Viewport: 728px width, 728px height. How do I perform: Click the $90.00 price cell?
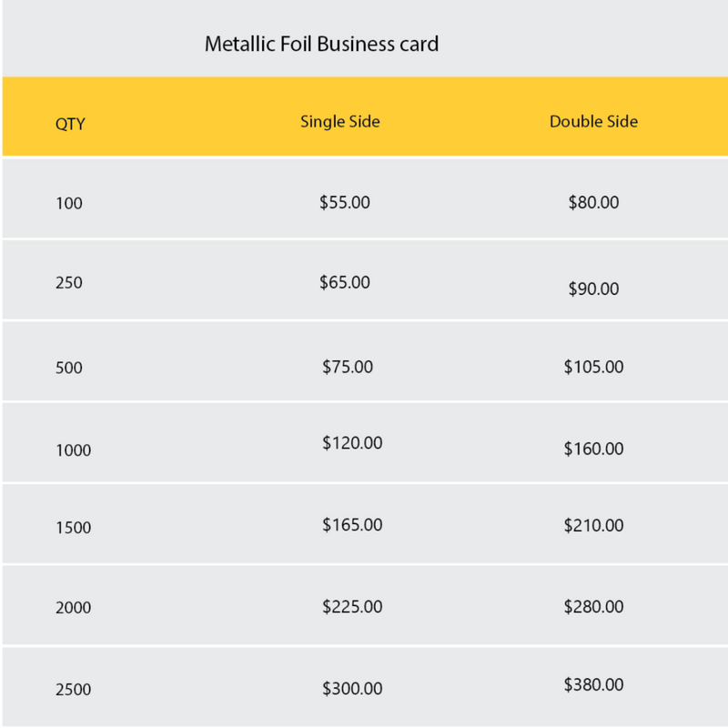click(x=593, y=288)
